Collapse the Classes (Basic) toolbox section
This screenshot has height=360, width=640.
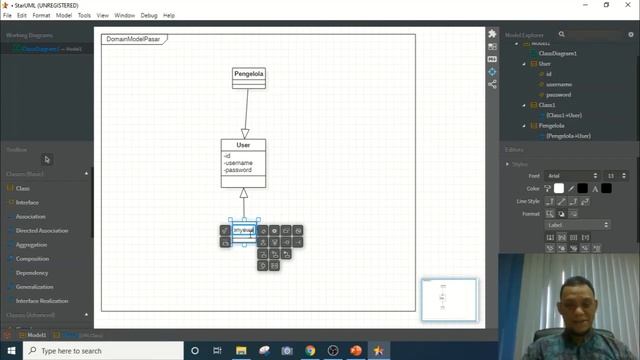point(87,173)
